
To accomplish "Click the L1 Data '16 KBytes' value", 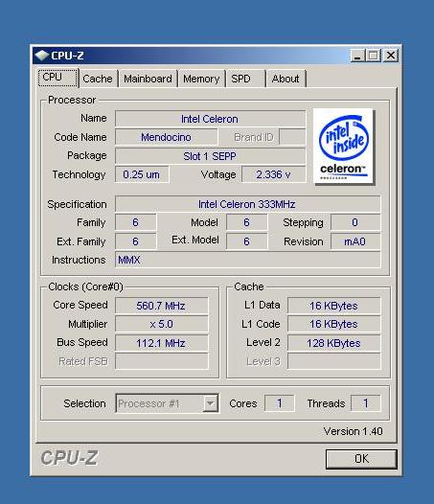I will coord(334,306).
